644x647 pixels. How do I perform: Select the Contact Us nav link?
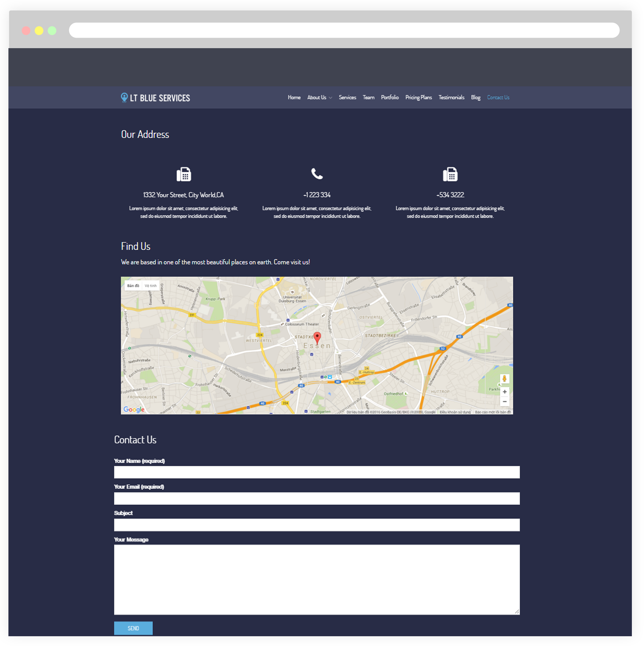coord(498,97)
